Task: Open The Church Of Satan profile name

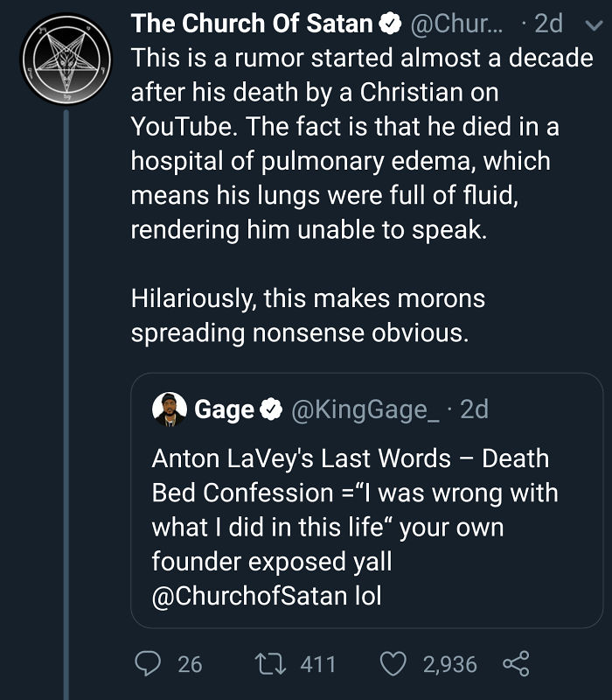Action: click(253, 24)
